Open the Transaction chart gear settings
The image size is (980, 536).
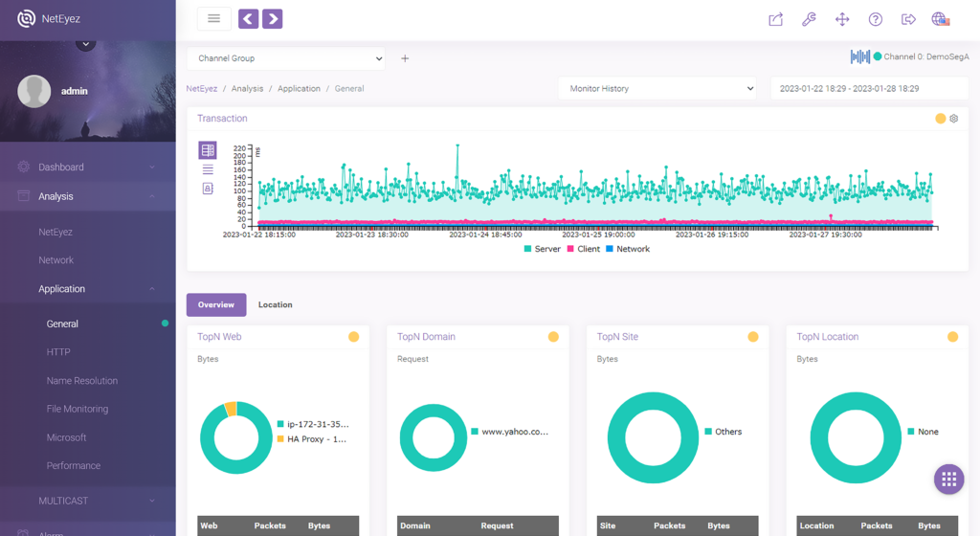tap(954, 118)
